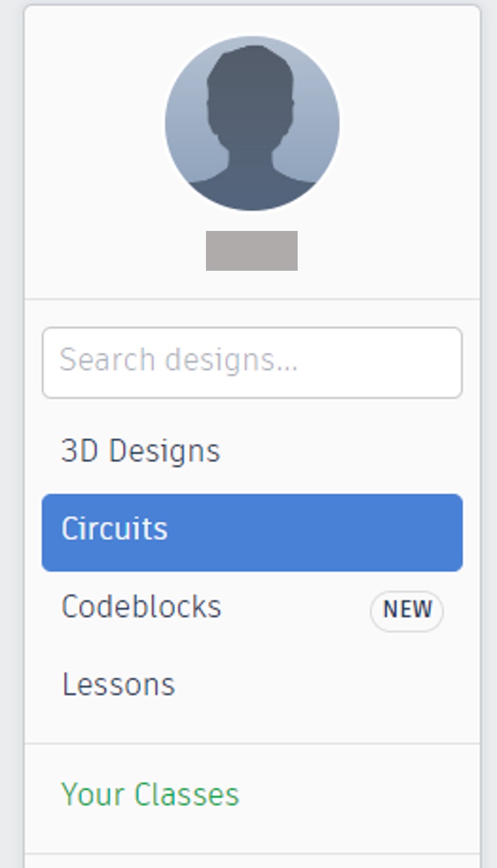Select the grey username block under avatar
This screenshot has height=868, width=497.
[252, 251]
